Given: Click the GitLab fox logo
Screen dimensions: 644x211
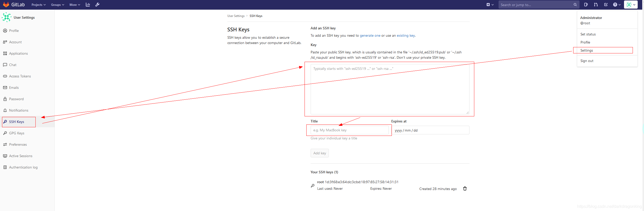Looking at the screenshot, I should 6,5.
